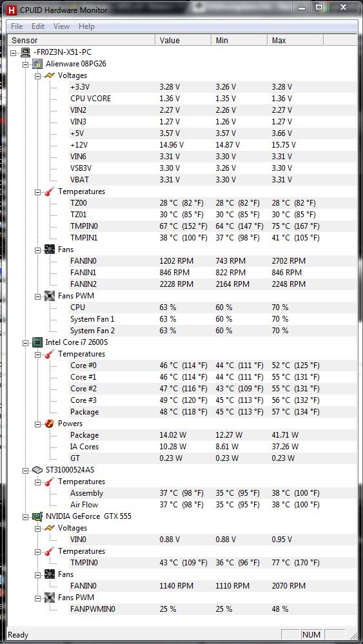Open the Help menu

[x=86, y=26]
